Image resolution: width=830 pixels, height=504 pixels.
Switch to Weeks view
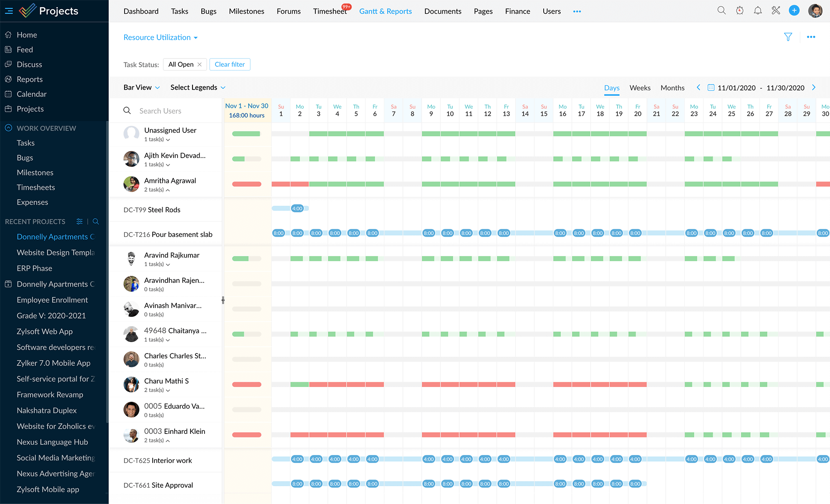pyautogui.click(x=640, y=87)
